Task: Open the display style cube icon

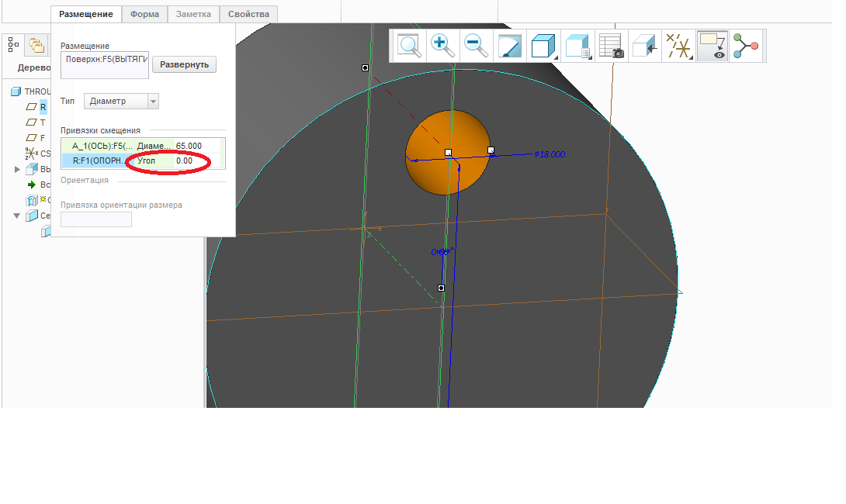Action: 543,46
